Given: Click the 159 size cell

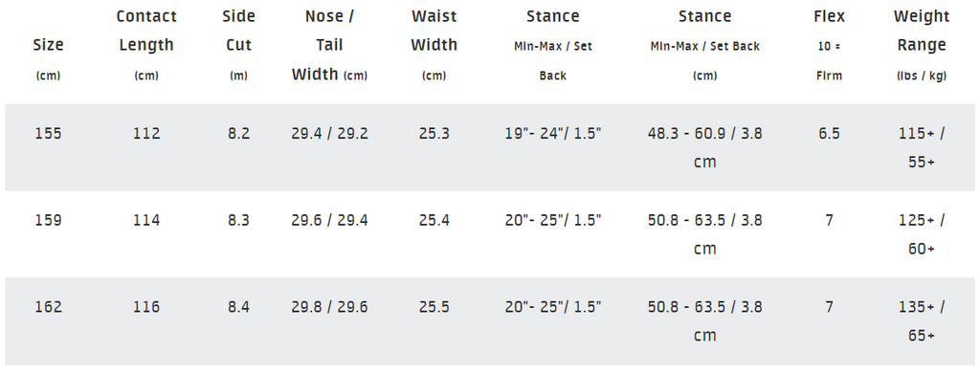Looking at the screenshot, I should pyautogui.click(x=49, y=221).
